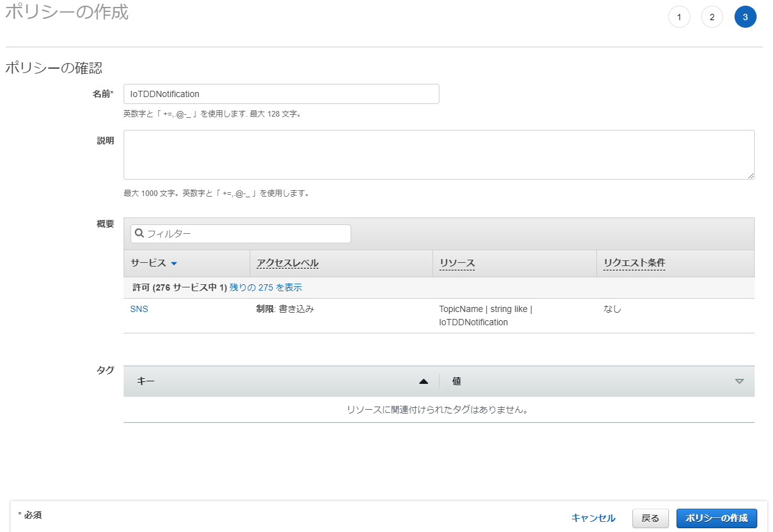This screenshot has height=532, width=773.
Task: Click into the 説明 description textarea
Action: coord(439,154)
